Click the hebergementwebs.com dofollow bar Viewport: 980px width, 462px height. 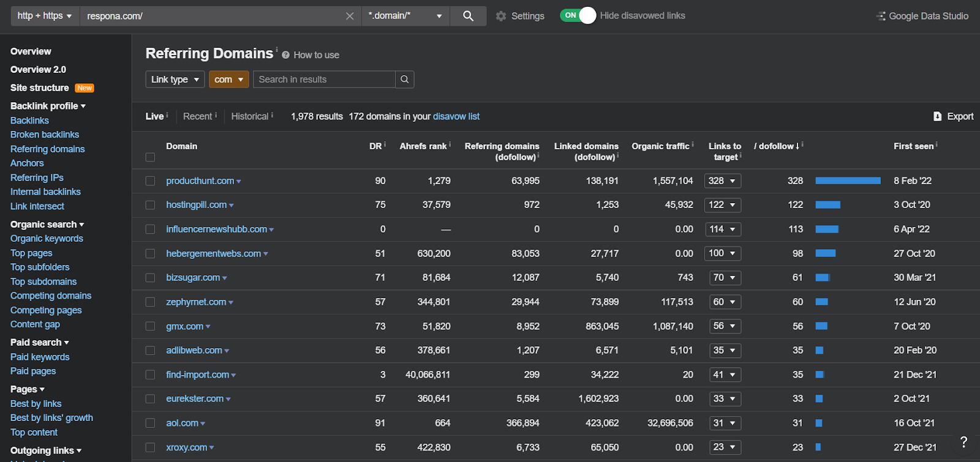pyautogui.click(x=826, y=253)
